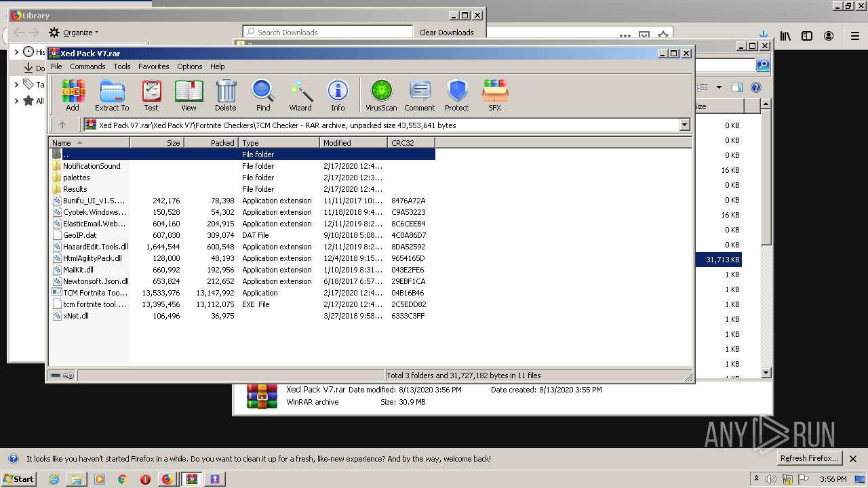Image resolution: width=868 pixels, height=488 pixels.
Task: Expand the Tags tree item in Library
Action: [16, 85]
